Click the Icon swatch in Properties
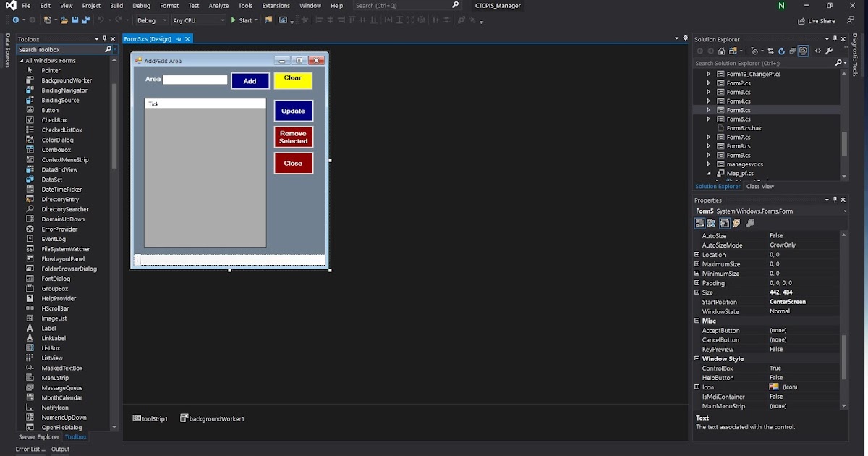The height and width of the screenshot is (456, 868). click(774, 387)
